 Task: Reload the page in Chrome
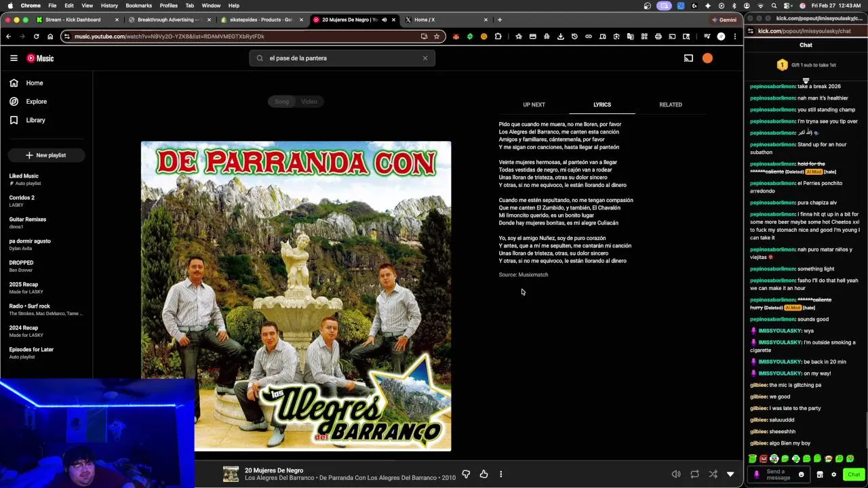coord(36,37)
